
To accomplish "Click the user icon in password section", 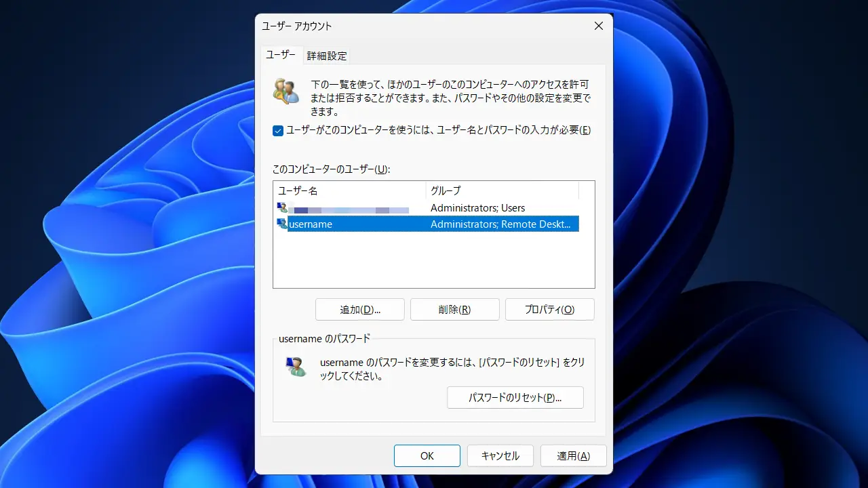I will pyautogui.click(x=296, y=367).
